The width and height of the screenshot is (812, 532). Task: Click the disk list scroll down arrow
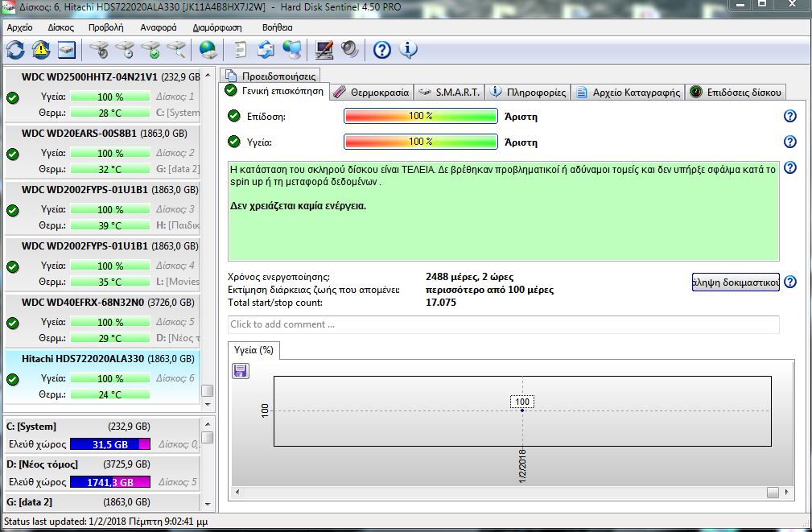pos(208,403)
